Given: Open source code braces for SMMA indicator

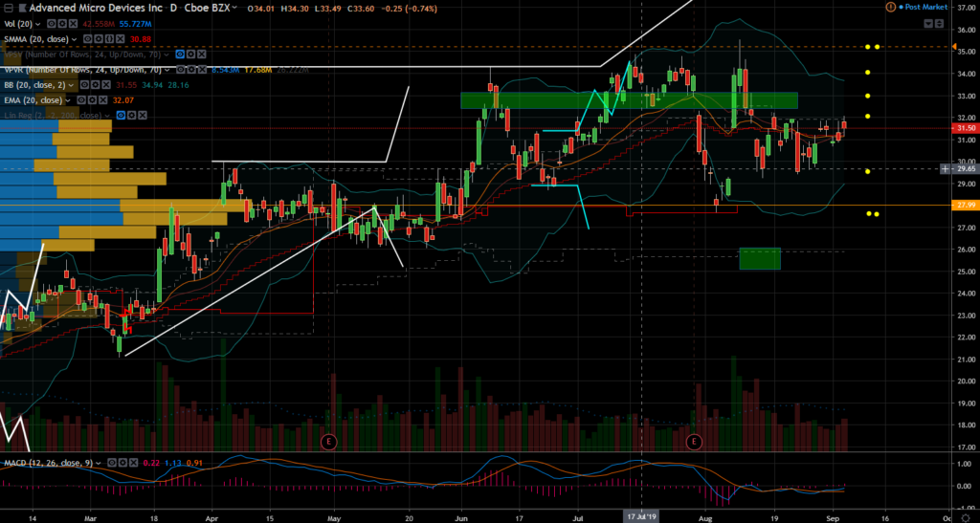Looking at the screenshot, I should pos(109,38).
